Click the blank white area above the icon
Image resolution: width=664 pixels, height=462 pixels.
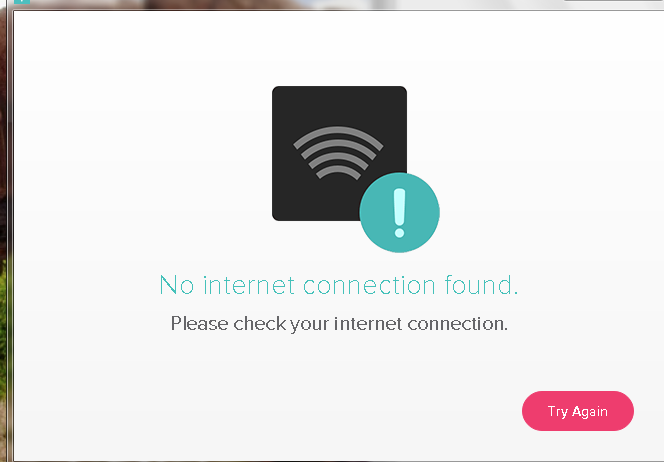[339, 49]
